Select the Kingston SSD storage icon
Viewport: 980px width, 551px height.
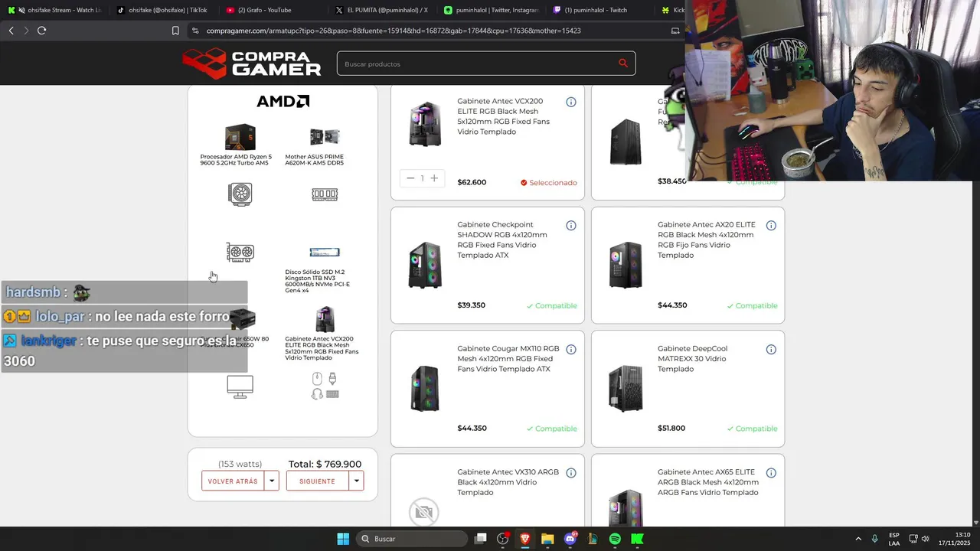pos(325,253)
